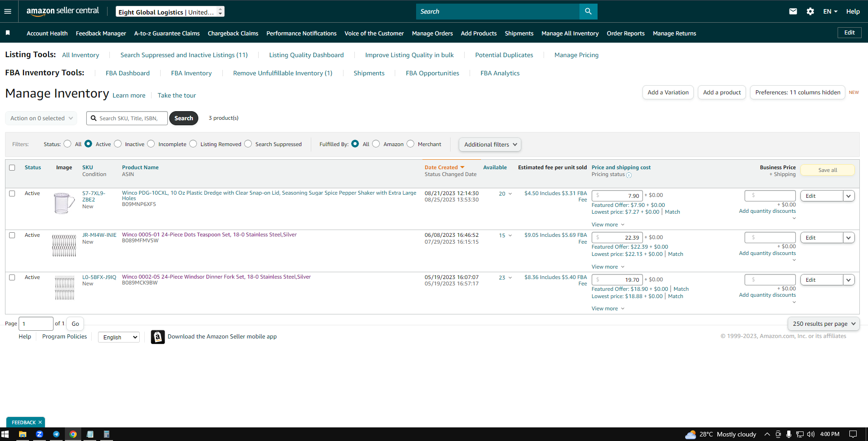Expand View more for the Teaspoon Set row
Screen dimensions: 868x441
(608, 267)
